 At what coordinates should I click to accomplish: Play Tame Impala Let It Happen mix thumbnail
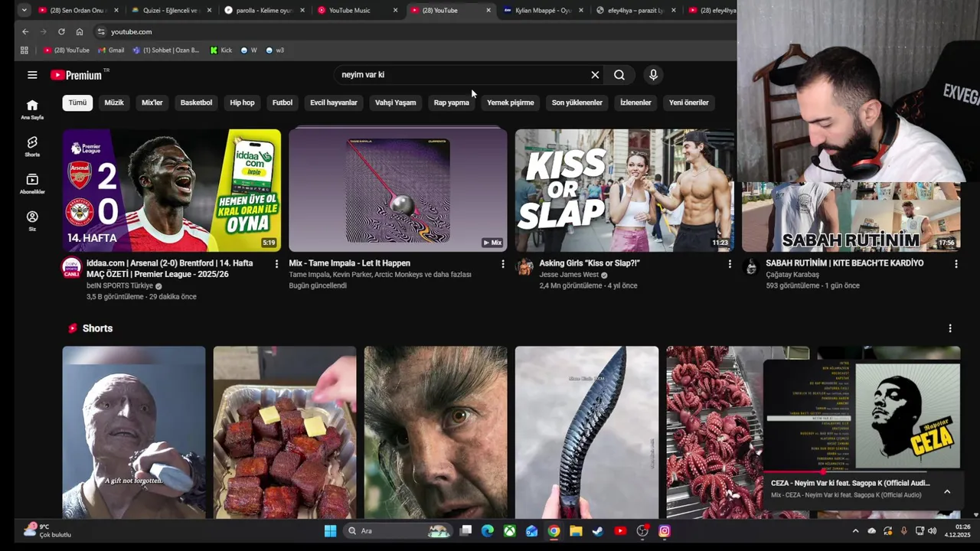click(398, 190)
